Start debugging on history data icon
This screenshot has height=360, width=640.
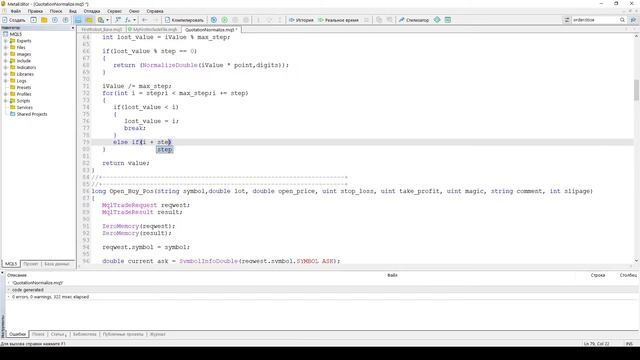point(214,20)
